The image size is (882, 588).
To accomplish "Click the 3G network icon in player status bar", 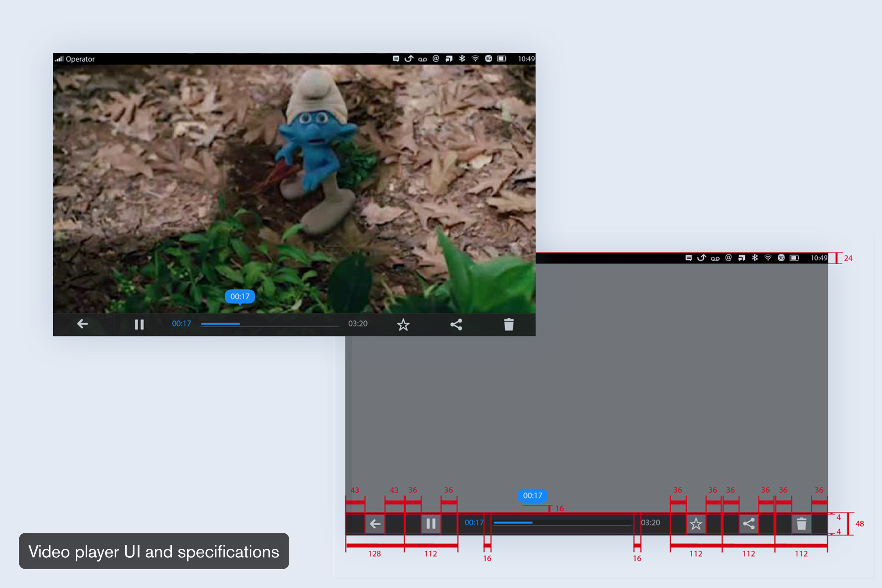I will (x=488, y=58).
